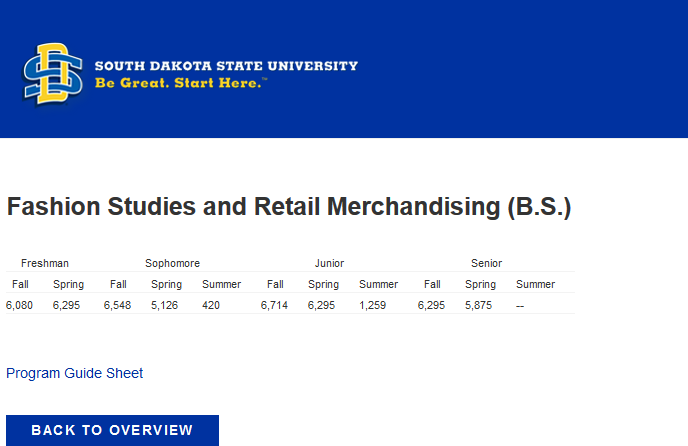This screenshot has height=446, width=688.
Task: Click the "Be Great. Start Here." tagline
Action: coord(182,83)
